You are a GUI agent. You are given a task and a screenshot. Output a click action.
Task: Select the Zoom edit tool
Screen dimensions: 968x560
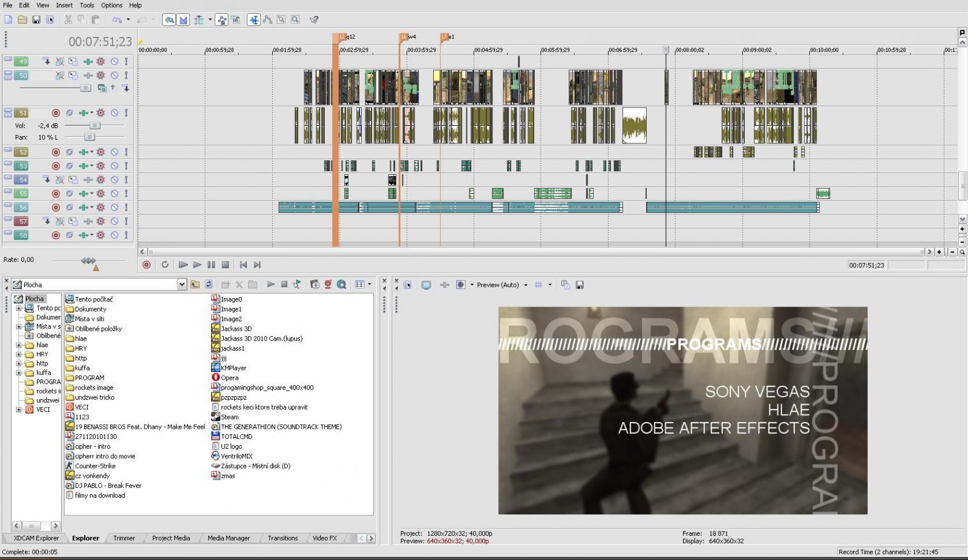click(295, 20)
